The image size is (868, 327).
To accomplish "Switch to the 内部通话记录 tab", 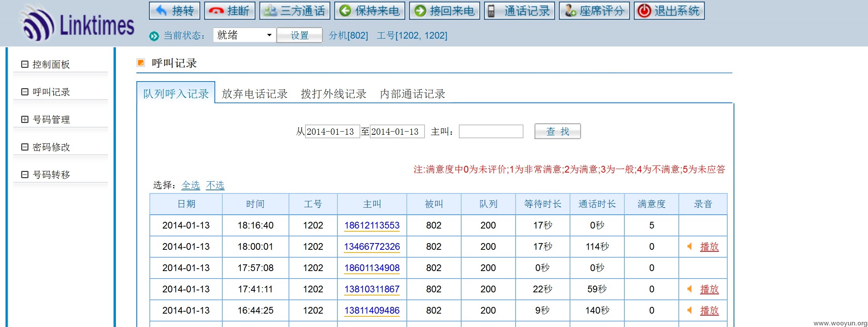I will click(413, 94).
